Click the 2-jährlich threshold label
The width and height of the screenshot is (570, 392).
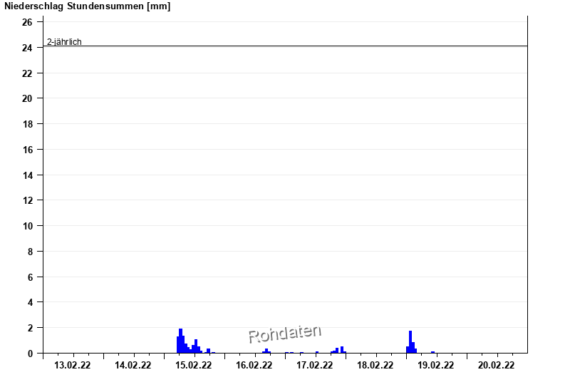[64, 42]
